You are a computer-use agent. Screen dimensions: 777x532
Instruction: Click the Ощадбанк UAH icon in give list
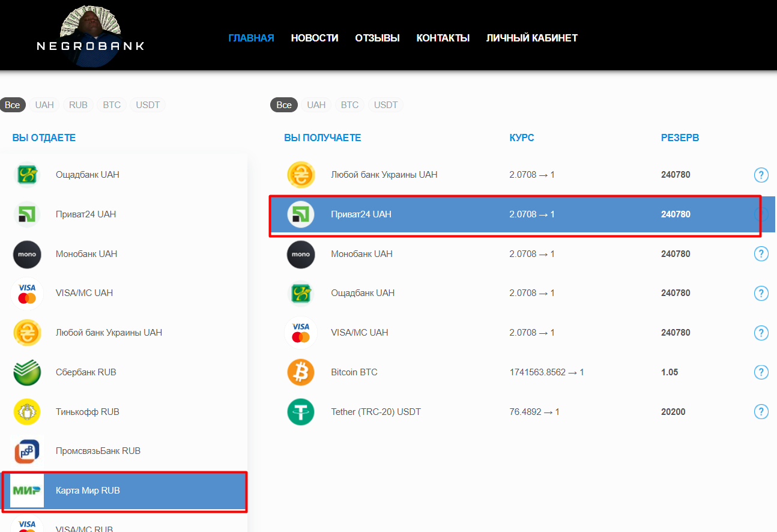(x=27, y=175)
